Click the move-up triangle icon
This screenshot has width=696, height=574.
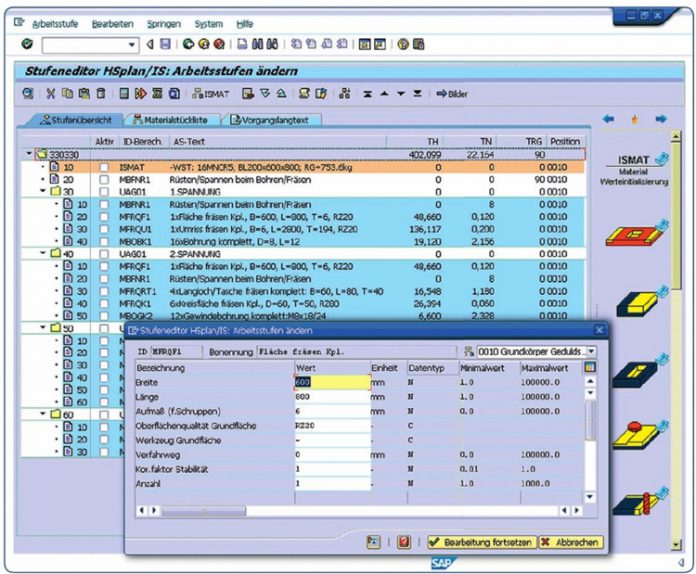(384, 94)
